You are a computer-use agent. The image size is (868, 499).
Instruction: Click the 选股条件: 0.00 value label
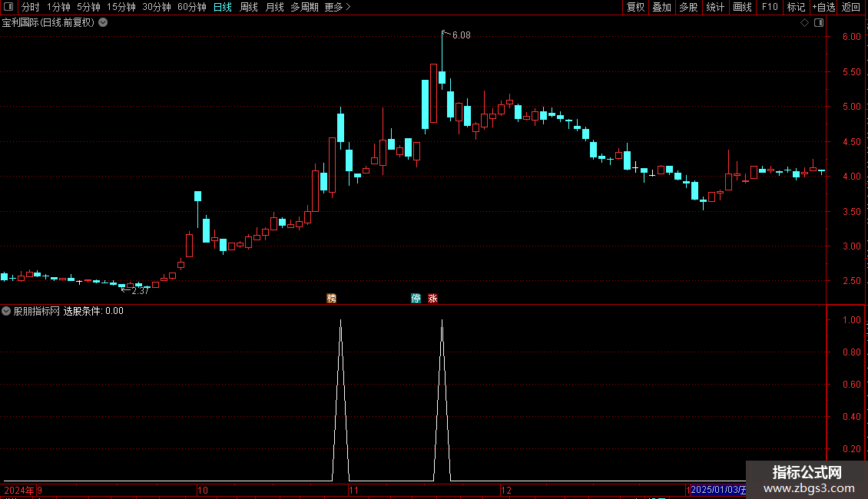point(94,311)
